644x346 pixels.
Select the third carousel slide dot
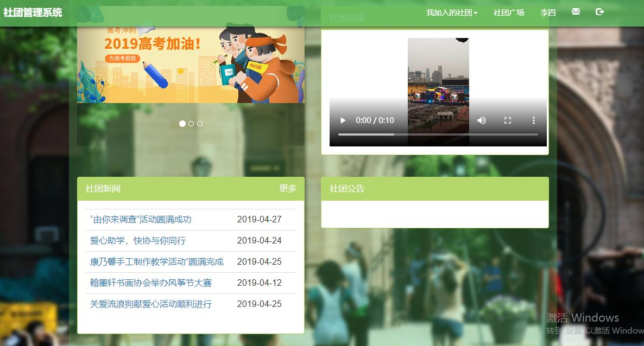coord(200,124)
